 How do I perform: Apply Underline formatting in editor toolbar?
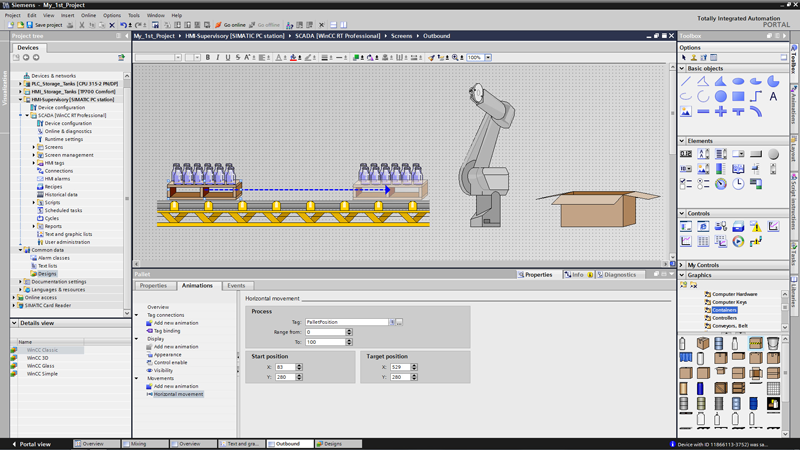(x=228, y=58)
